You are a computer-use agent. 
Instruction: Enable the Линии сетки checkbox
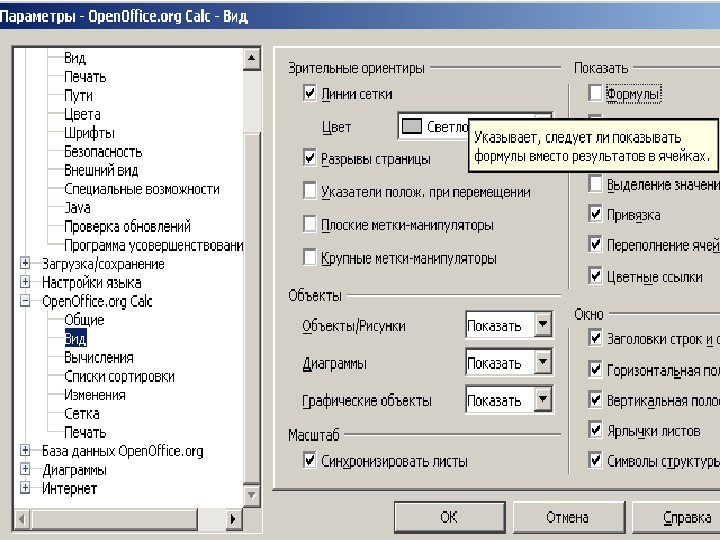click(309, 93)
